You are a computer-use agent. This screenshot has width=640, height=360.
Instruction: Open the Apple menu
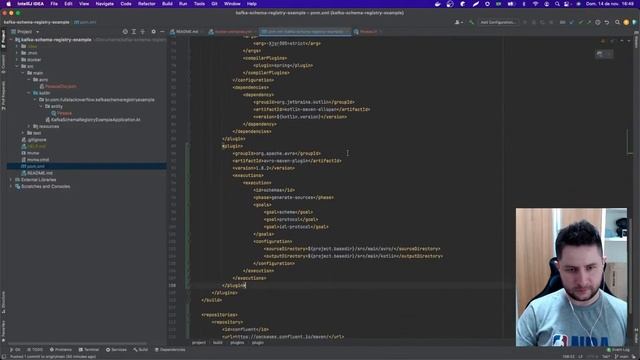click(x=8, y=4)
